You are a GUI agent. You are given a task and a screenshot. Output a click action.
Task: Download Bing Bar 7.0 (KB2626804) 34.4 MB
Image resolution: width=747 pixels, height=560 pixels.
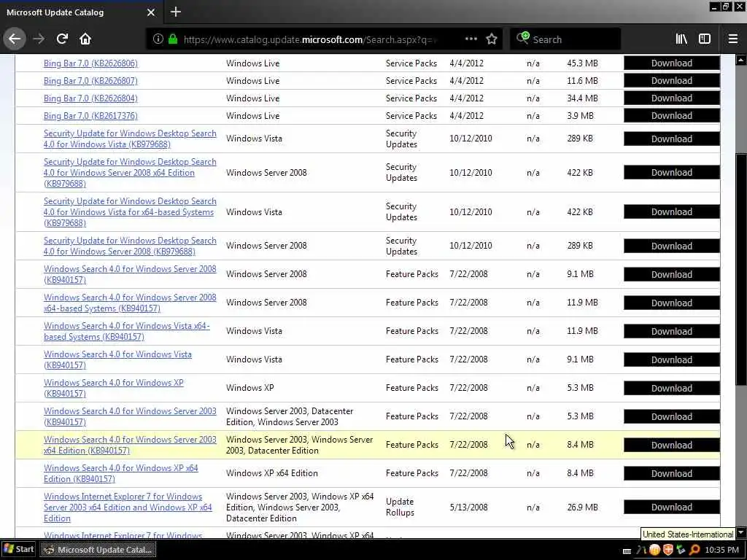tap(671, 98)
